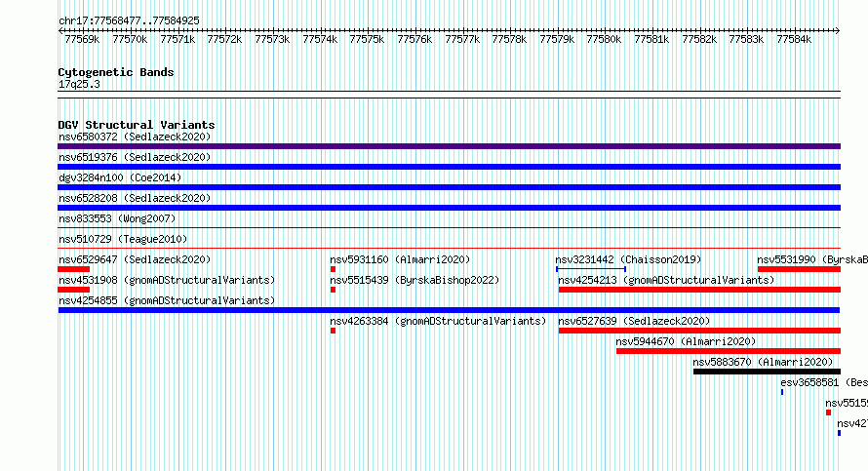Click the red bar under nsv5944670
The height and width of the screenshot is (471, 868).
[x=729, y=351]
